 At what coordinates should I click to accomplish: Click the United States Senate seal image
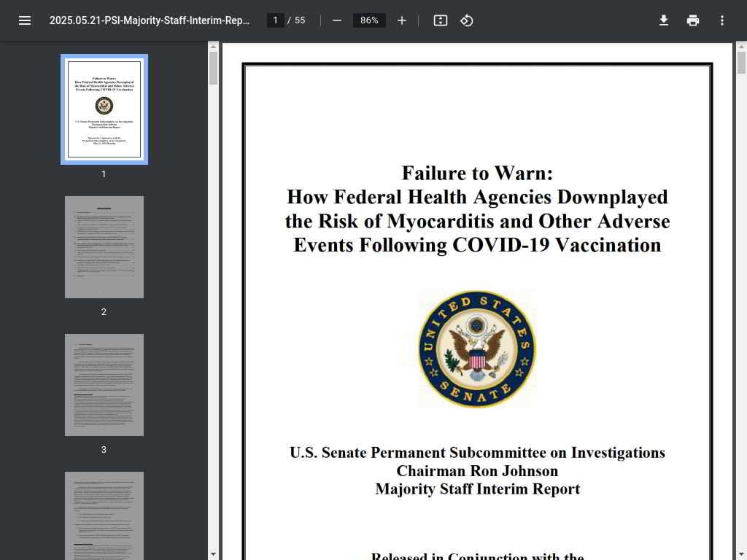point(477,349)
